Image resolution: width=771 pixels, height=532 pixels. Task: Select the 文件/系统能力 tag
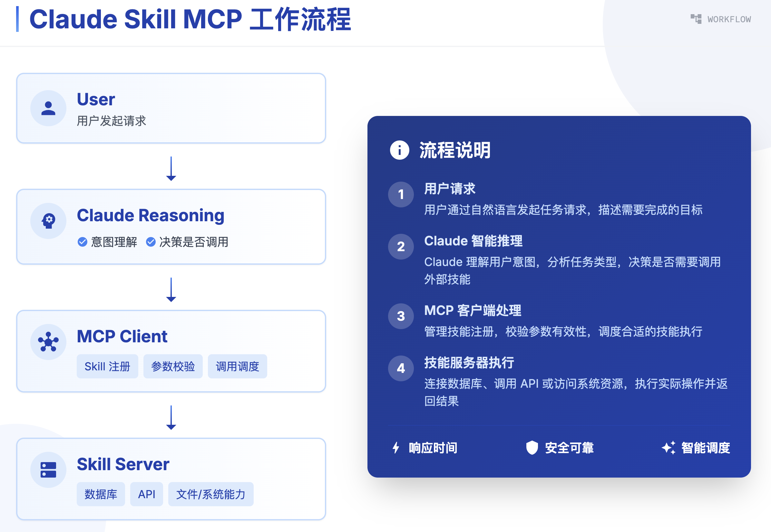coord(210,494)
